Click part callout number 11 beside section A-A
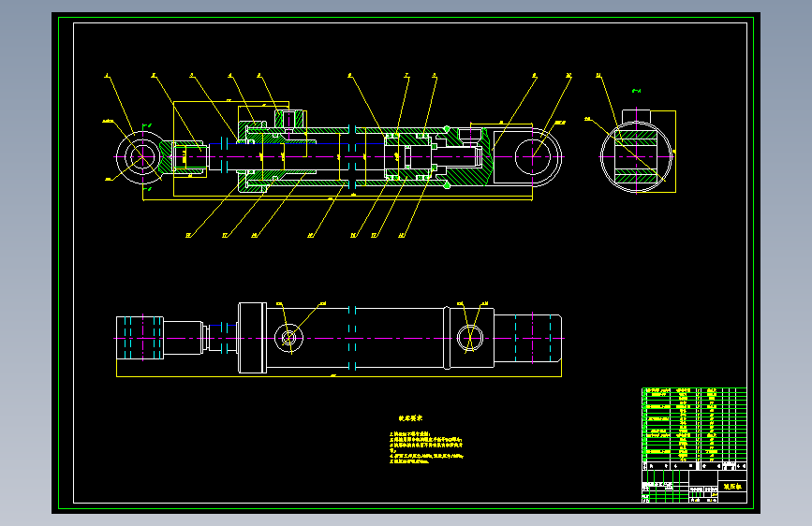The height and width of the screenshot is (526, 812). pyautogui.click(x=598, y=76)
